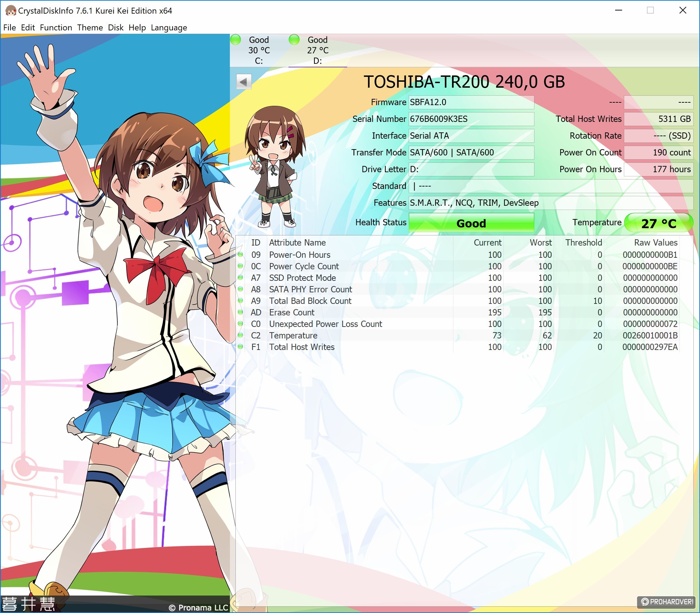This screenshot has width=700, height=613.
Task: Click raw value 0000000297EA
Action: (x=650, y=347)
